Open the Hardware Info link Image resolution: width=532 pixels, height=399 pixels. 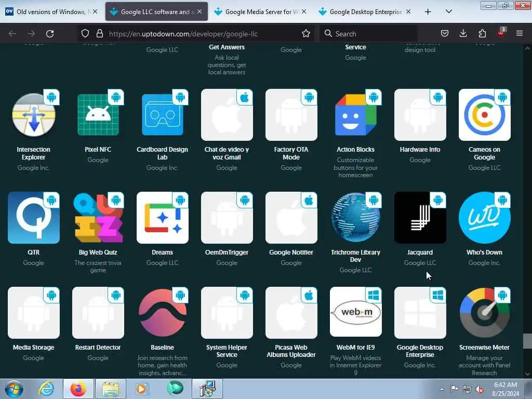coord(420,149)
